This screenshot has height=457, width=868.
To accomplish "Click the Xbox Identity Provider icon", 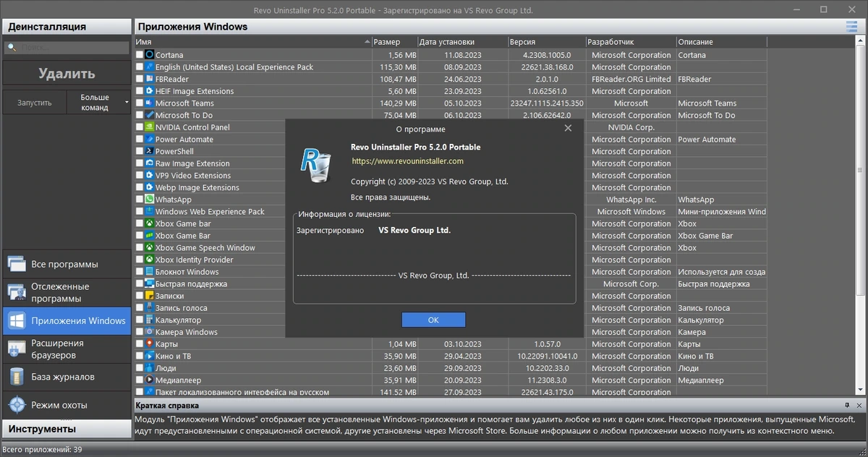I will tap(150, 260).
